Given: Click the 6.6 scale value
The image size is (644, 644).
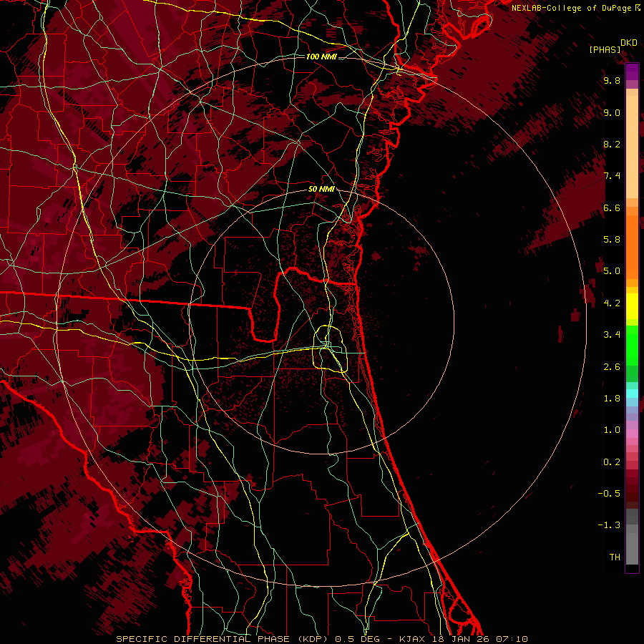Looking at the screenshot, I should pos(612,208).
